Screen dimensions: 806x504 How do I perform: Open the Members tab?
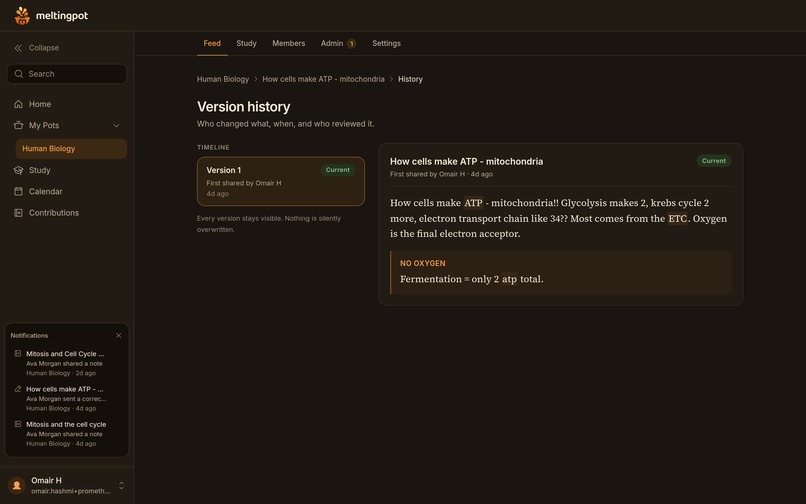(288, 43)
